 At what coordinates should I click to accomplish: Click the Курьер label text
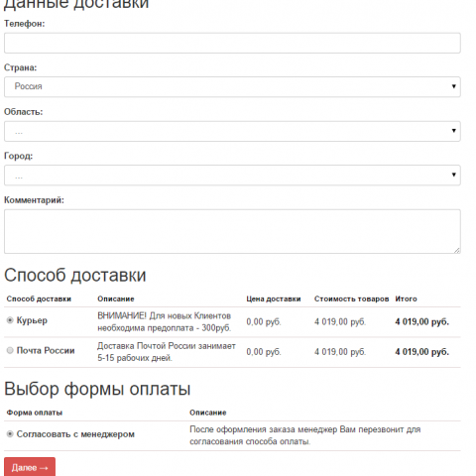click(x=32, y=320)
